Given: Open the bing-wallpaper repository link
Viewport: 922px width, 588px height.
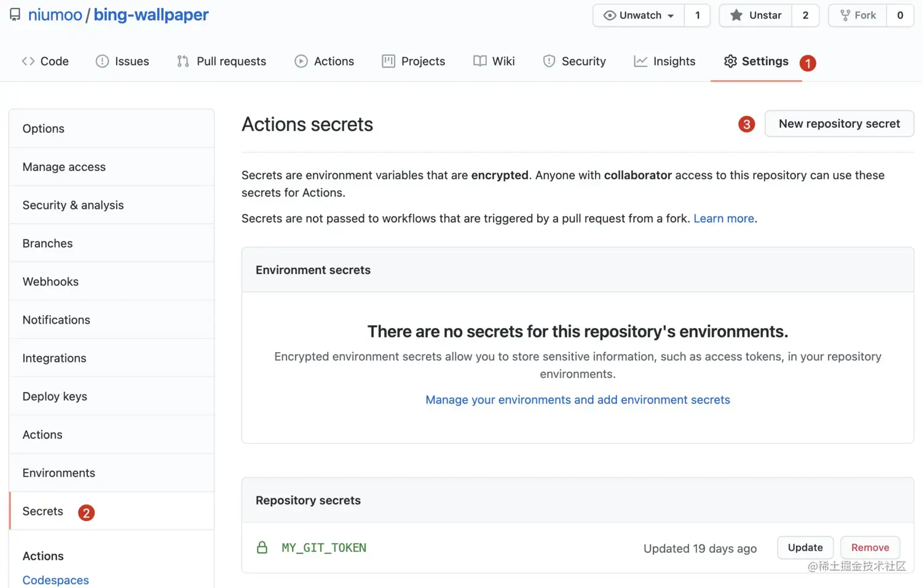Looking at the screenshot, I should [x=151, y=15].
